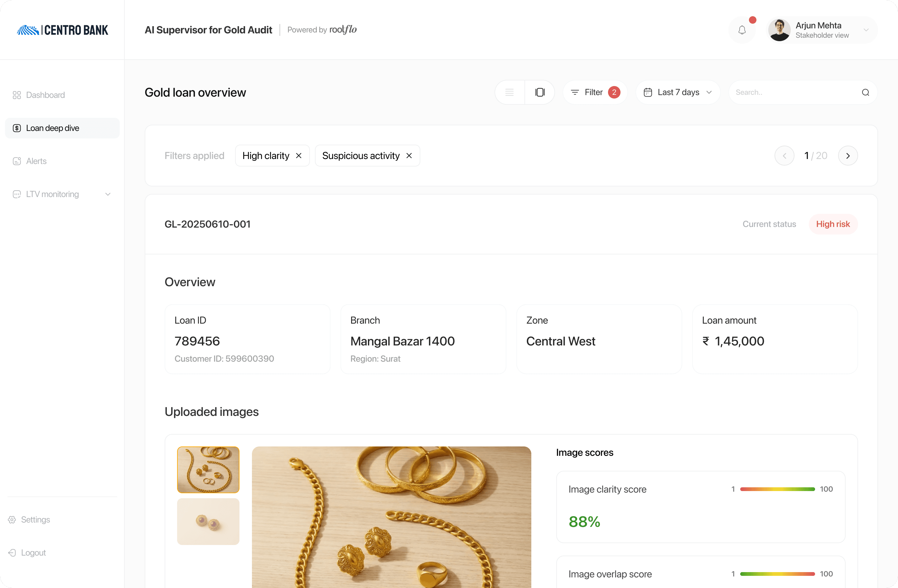Select the earrings image thumbnail
This screenshot has height=588, width=898.
(208, 522)
